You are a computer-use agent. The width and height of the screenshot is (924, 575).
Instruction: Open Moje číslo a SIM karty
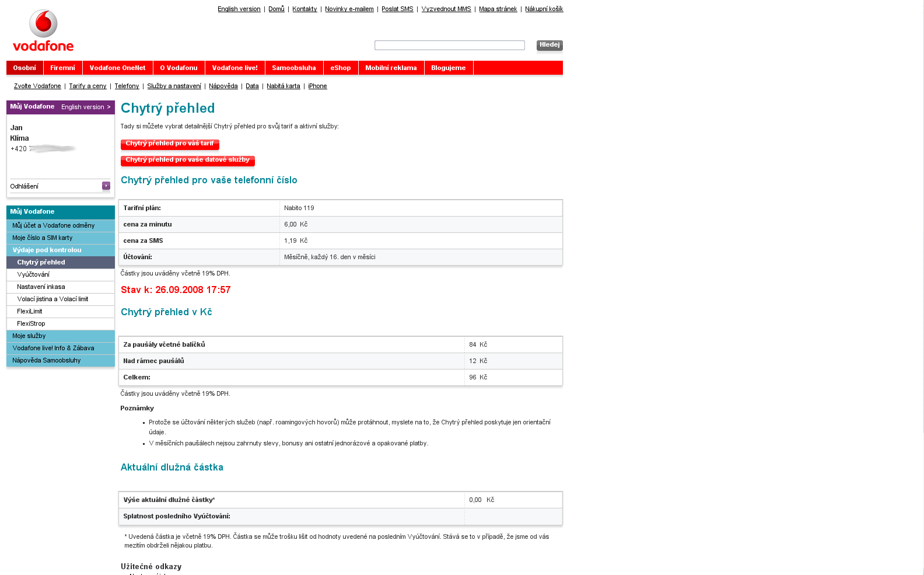pyautogui.click(x=61, y=238)
